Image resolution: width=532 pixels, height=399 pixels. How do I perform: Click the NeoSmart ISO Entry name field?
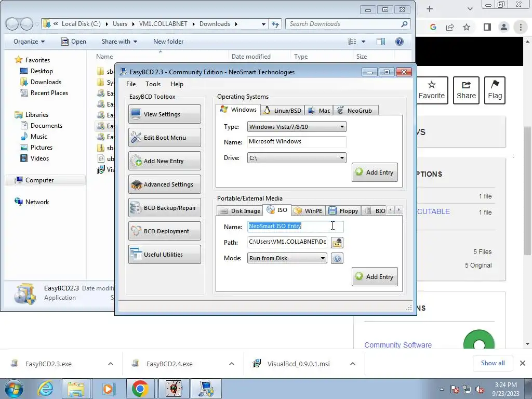[295, 227]
